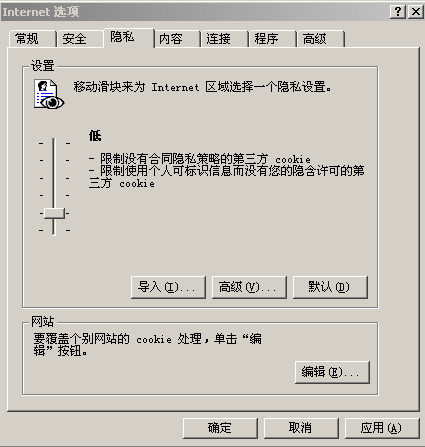This screenshot has height=447, width=425.
Task: Go to the 内容 tab
Action: coord(177,39)
